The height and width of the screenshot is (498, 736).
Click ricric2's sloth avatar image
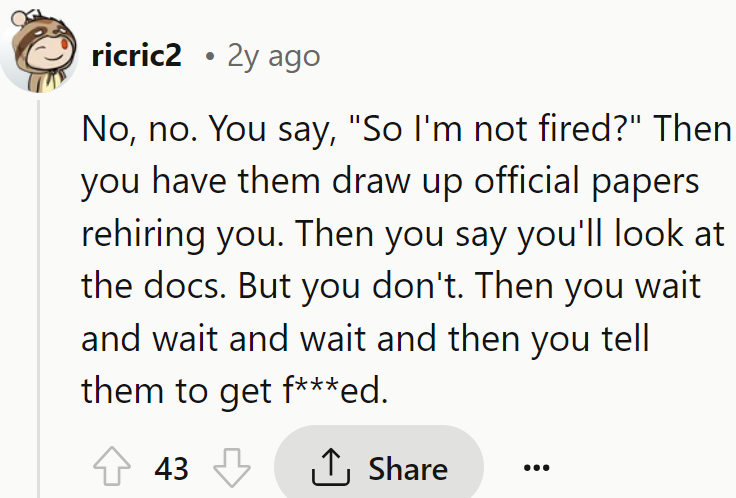tap(39, 51)
